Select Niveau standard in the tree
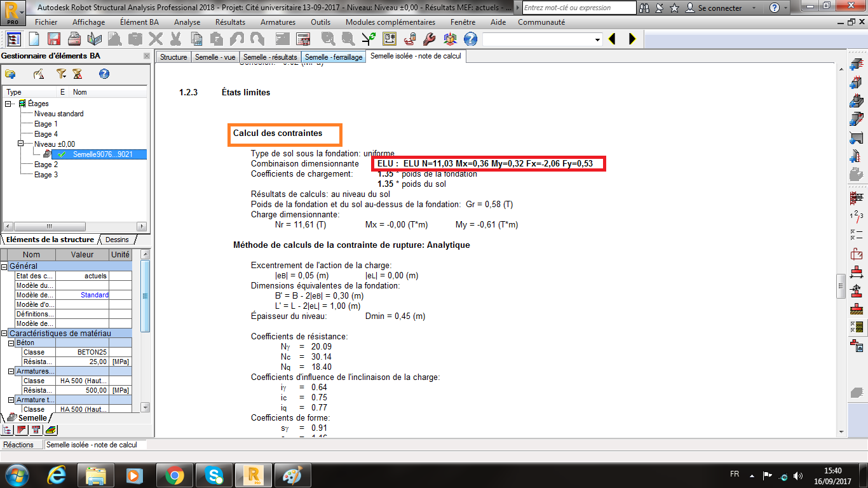 tap(58, 114)
